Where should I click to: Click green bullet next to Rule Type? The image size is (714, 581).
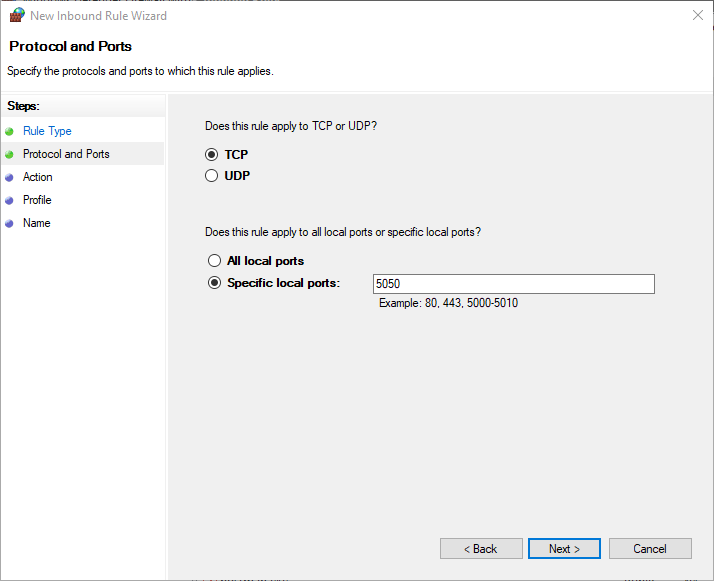[10, 131]
